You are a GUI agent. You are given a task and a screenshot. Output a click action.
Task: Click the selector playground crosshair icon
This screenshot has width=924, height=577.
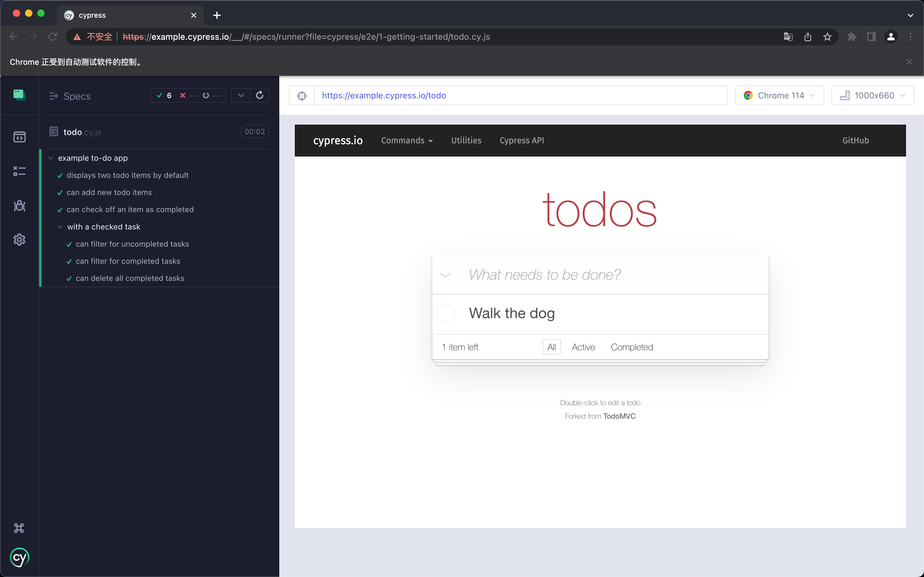point(302,95)
